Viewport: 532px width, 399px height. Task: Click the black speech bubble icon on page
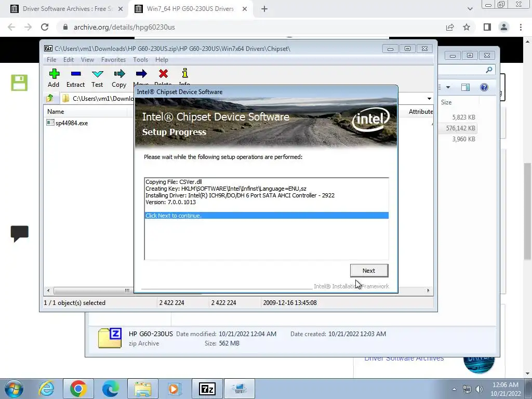pyautogui.click(x=19, y=234)
